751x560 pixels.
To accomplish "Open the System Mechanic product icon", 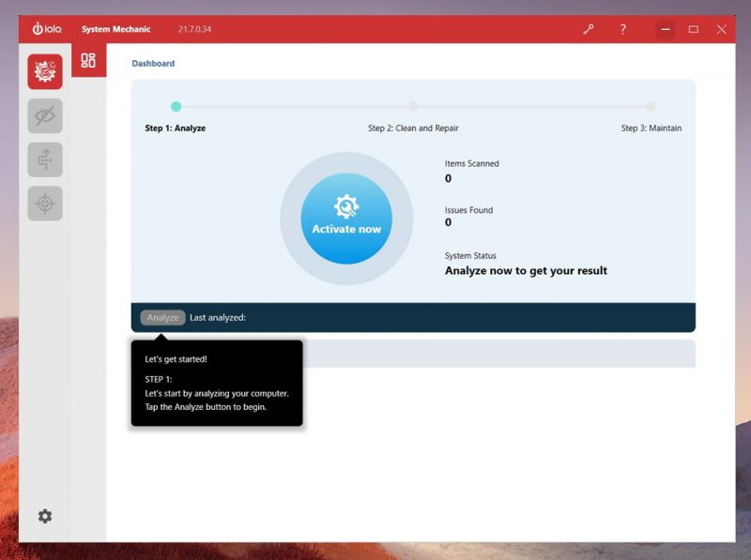I will pos(44,71).
